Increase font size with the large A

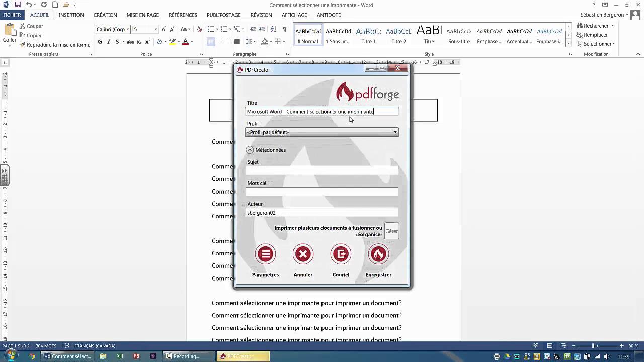pos(164,29)
